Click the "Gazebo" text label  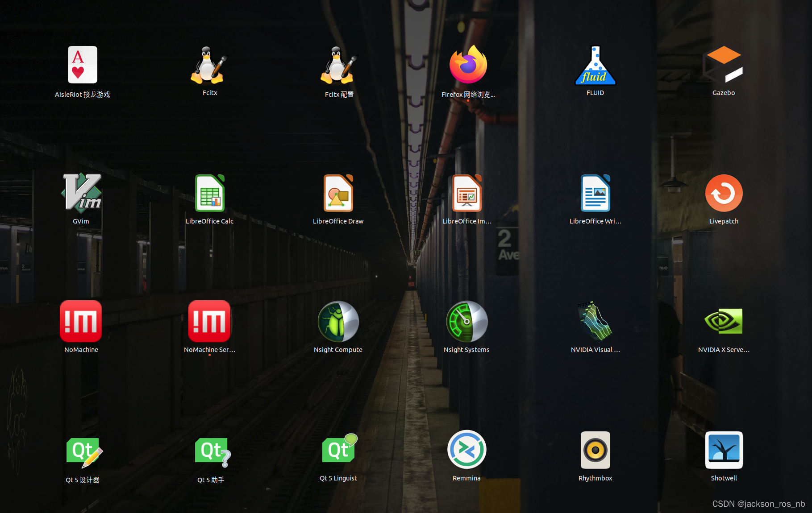[724, 93]
